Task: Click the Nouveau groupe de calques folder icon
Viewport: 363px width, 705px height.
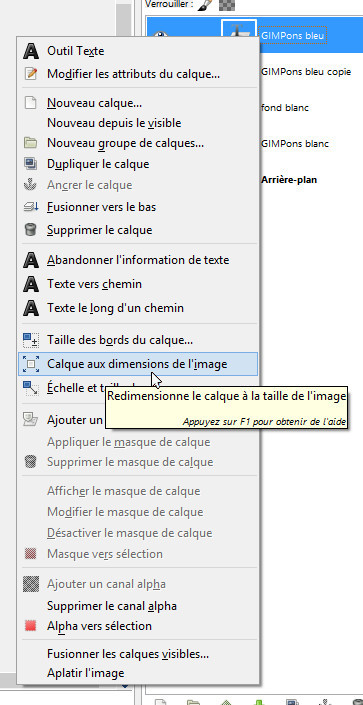Action: tap(31, 143)
